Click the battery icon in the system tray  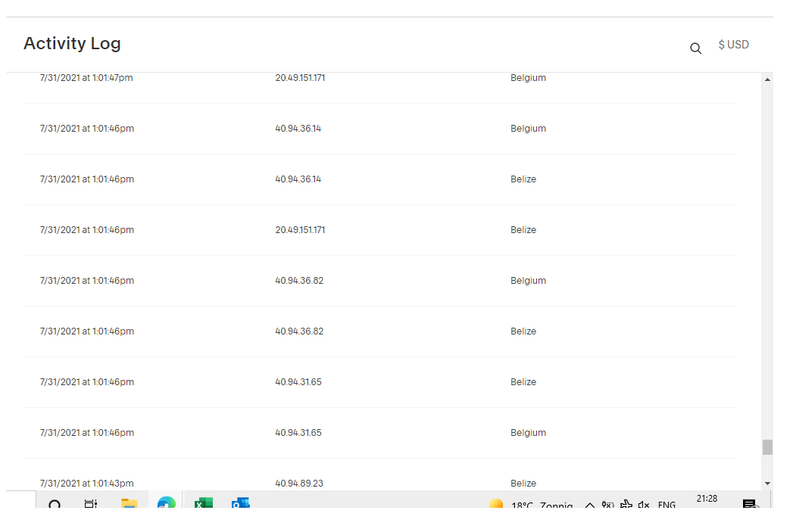coord(607,505)
